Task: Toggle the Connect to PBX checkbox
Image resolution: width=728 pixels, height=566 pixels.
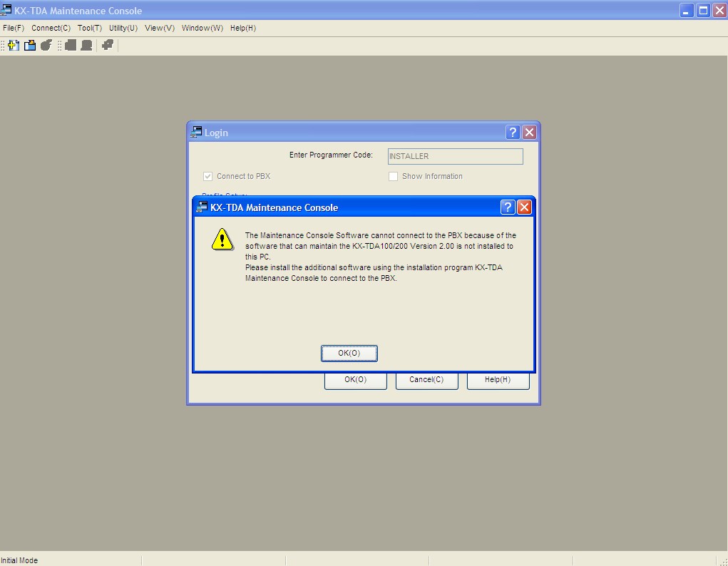Action: [207, 177]
